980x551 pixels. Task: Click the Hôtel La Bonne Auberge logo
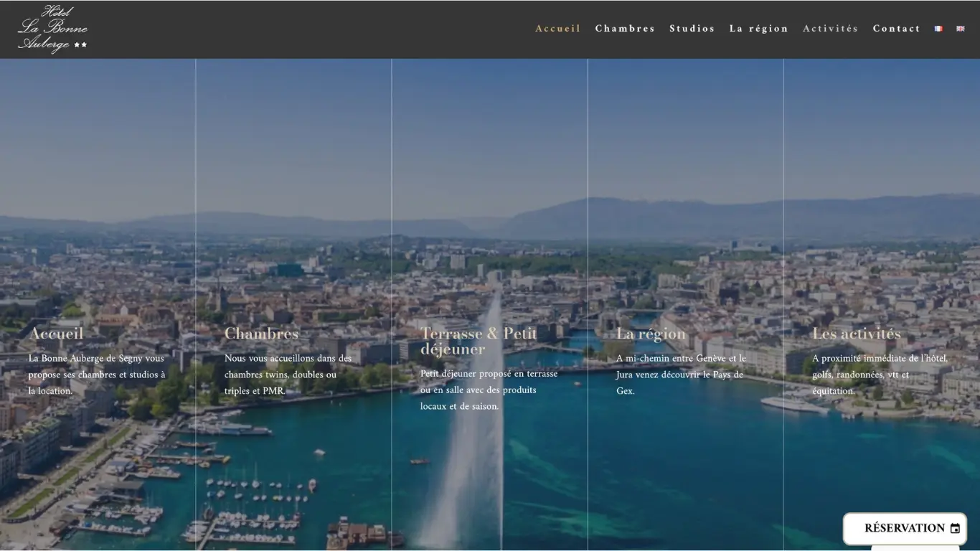coord(52,29)
